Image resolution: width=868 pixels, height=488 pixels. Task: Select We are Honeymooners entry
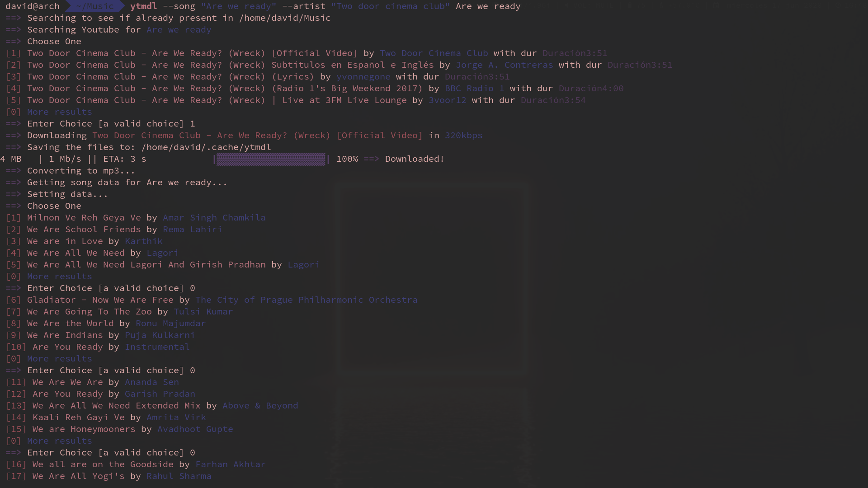tap(84, 429)
